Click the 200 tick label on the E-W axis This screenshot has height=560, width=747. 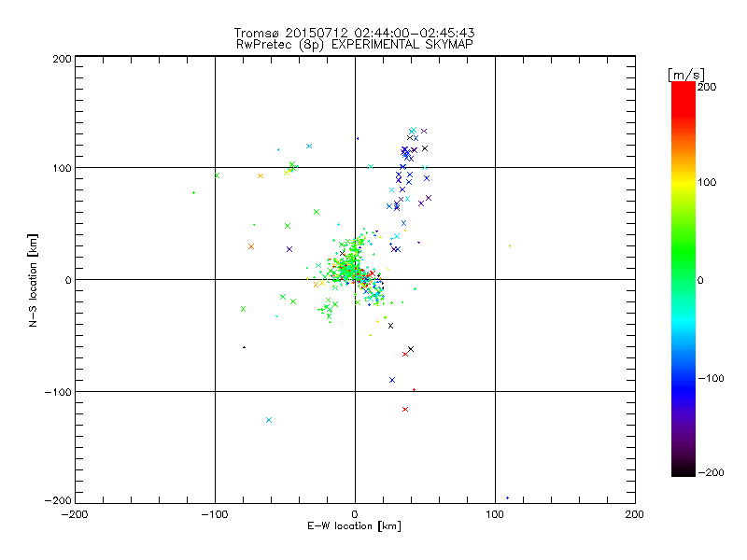coord(635,514)
